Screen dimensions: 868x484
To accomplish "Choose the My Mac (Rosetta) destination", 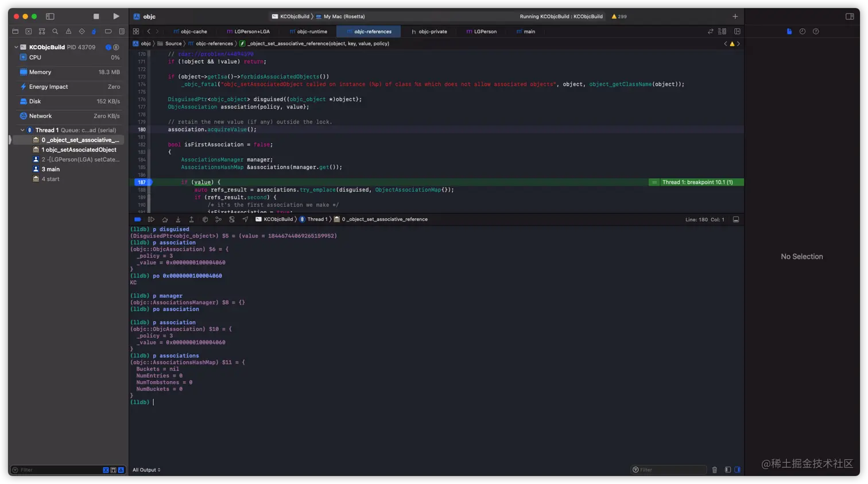I will [340, 17].
